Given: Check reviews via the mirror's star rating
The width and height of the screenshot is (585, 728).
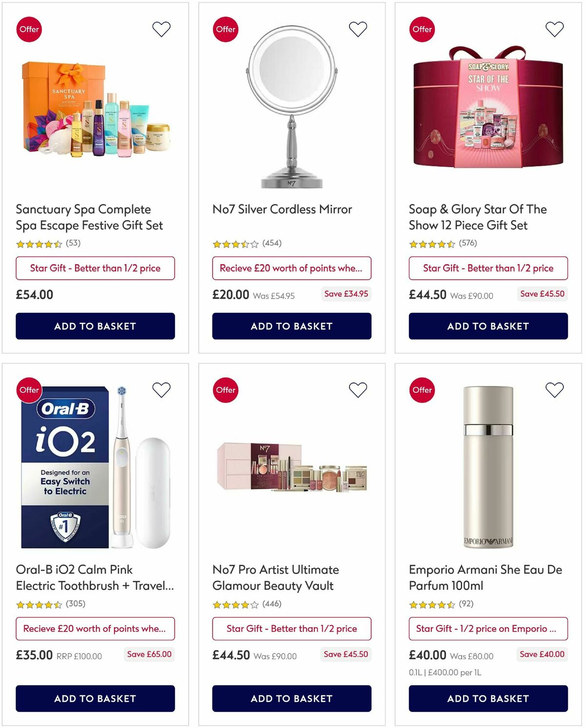Looking at the screenshot, I should [x=234, y=243].
